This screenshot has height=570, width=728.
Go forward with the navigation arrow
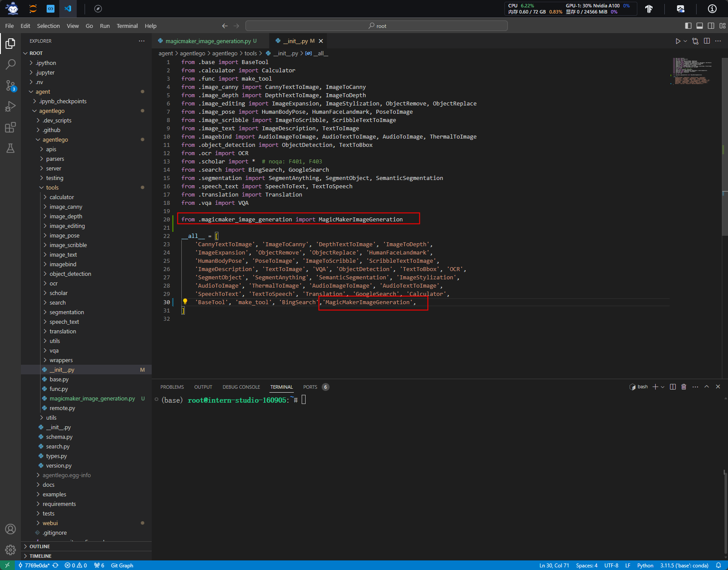(x=236, y=26)
